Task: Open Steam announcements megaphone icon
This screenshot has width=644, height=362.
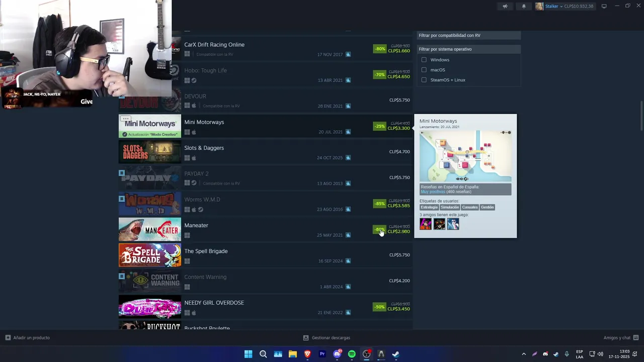Action: coord(505,6)
